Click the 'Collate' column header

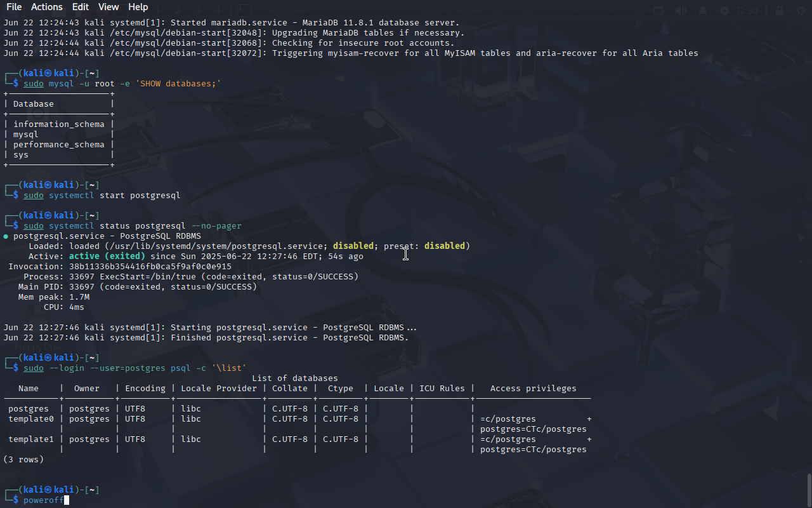coord(290,389)
